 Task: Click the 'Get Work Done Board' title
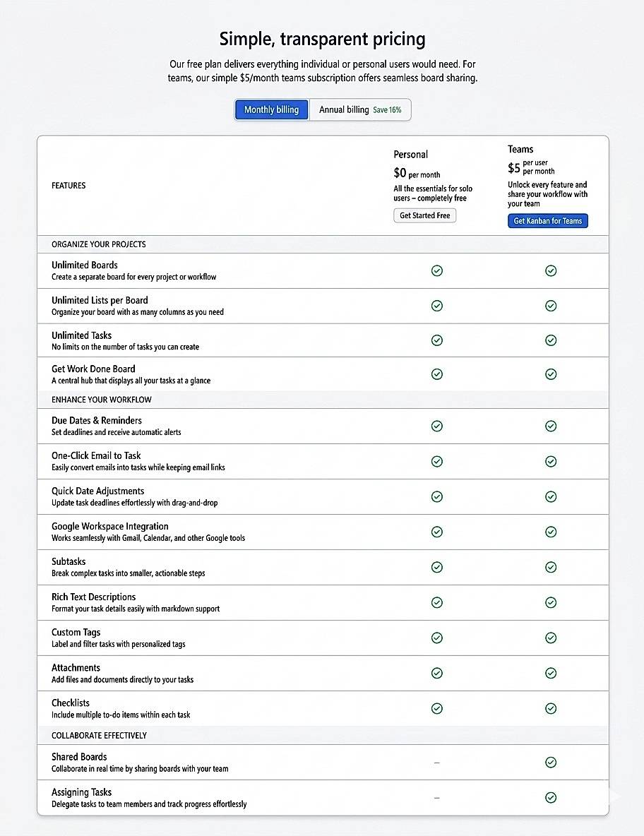(93, 369)
